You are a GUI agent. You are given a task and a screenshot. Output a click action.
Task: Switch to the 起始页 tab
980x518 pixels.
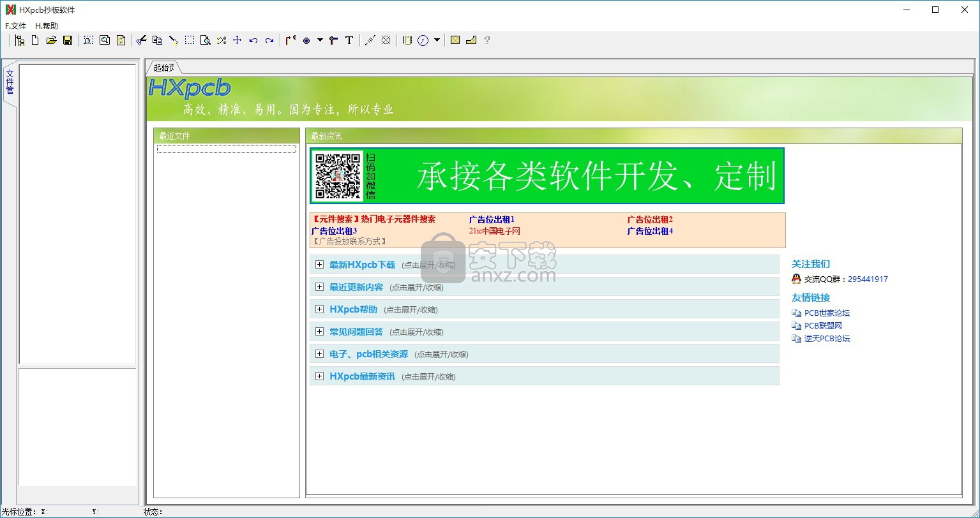click(164, 67)
